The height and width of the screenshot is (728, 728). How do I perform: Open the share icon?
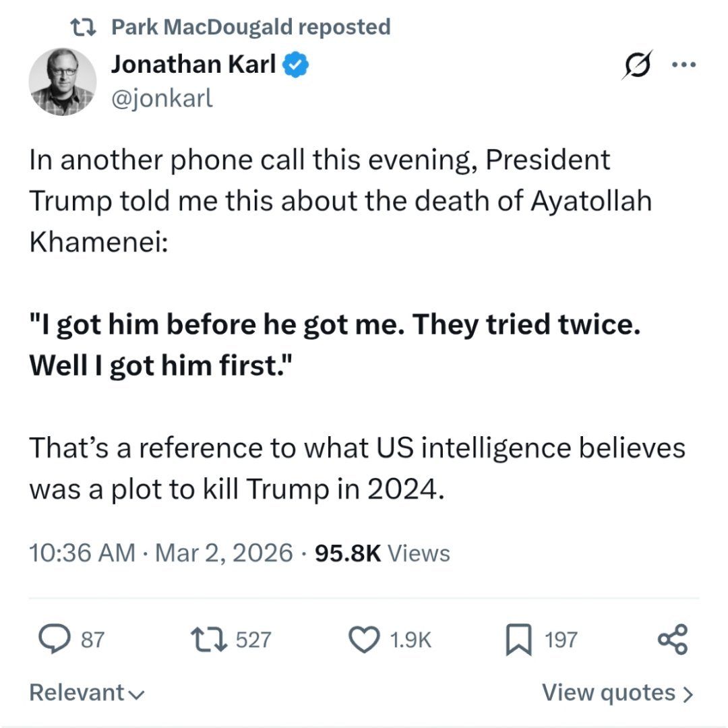coord(672,639)
